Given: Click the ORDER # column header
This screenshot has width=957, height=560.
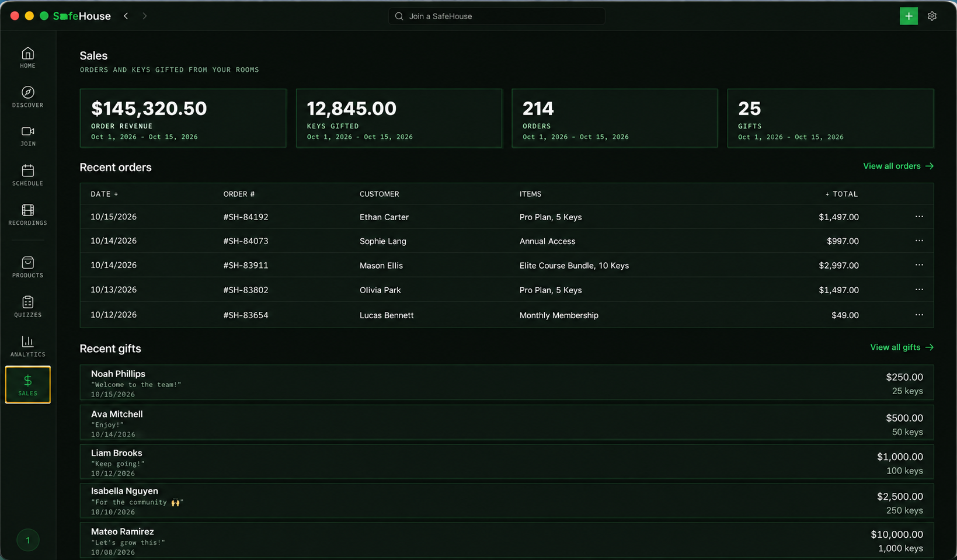Looking at the screenshot, I should pyautogui.click(x=239, y=194).
